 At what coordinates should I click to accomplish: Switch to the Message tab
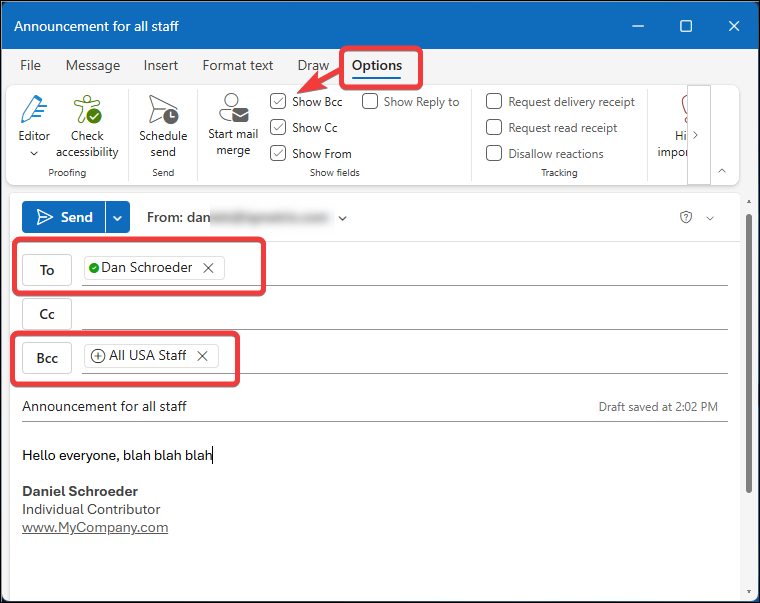[x=93, y=65]
